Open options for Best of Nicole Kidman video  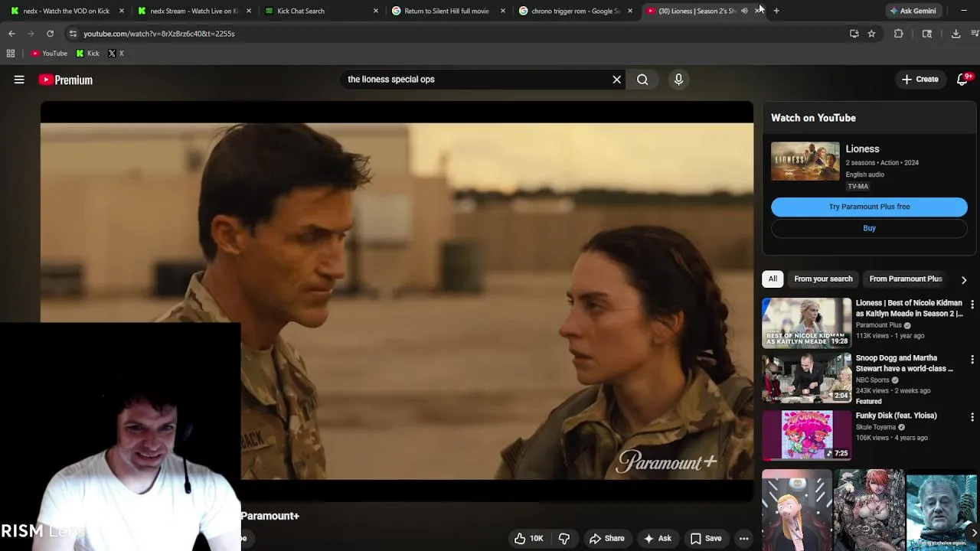[972, 305]
